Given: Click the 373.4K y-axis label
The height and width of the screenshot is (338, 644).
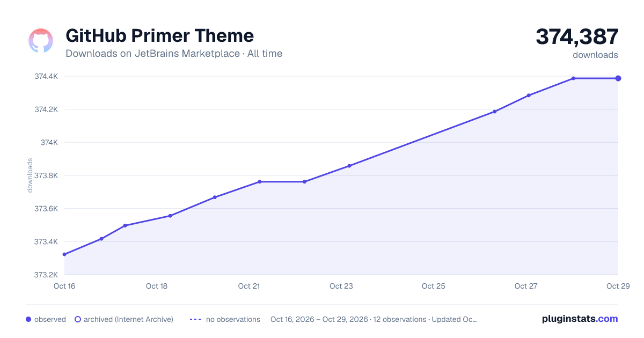Looking at the screenshot, I should tap(46, 242).
